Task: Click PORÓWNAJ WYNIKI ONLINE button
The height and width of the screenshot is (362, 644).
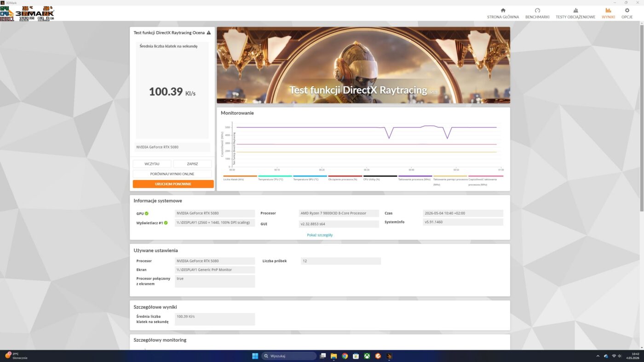Action: click(x=172, y=174)
